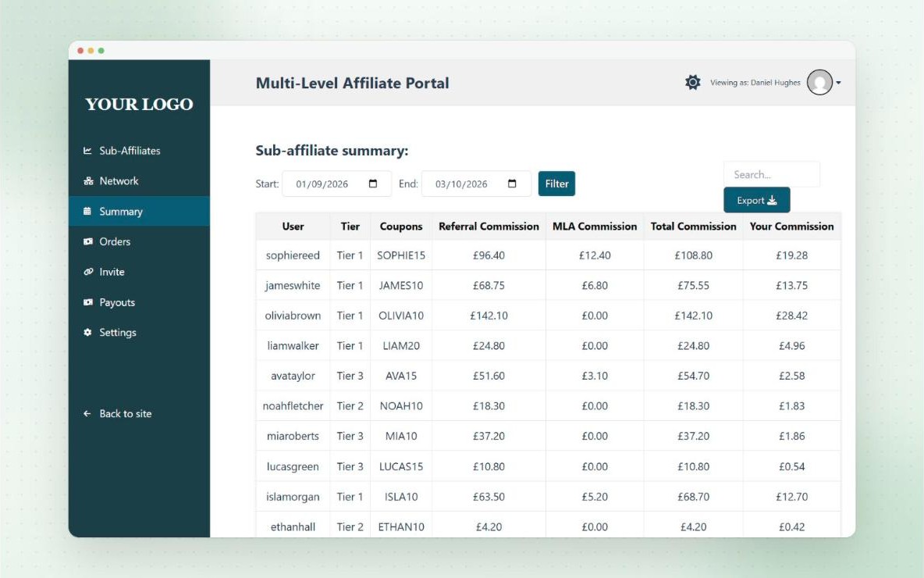Select the Summary menu item
The width and height of the screenshot is (924, 578).
point(139,211)
